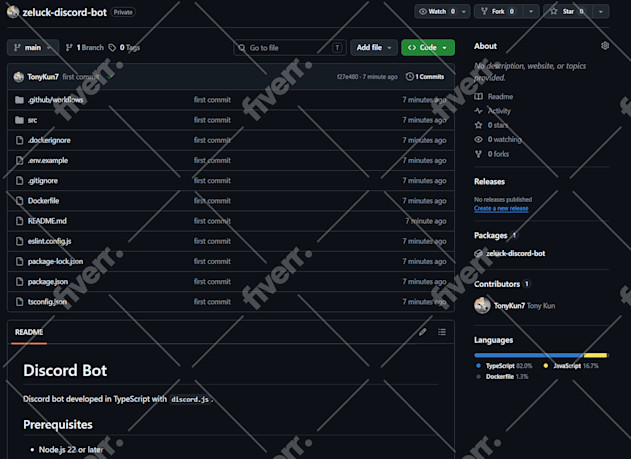This screenshot has height=459, width=631.
Task: Click the Go to file search field
Action: (x=289, y=48)
